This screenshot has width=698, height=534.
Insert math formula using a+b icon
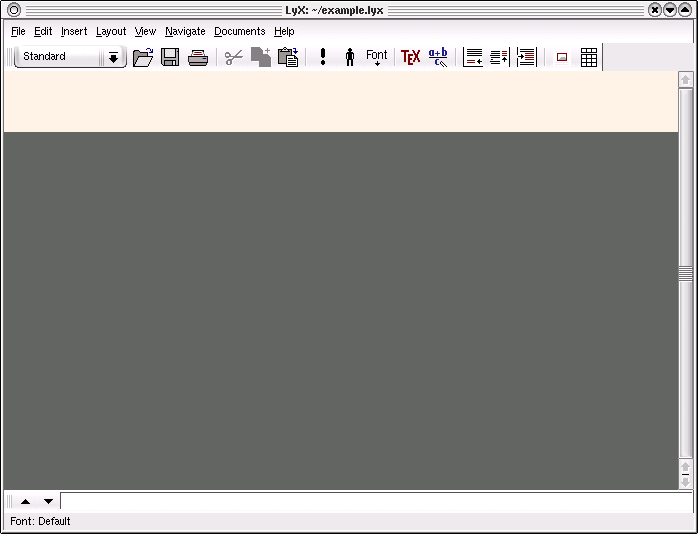(x=438, y=57)
